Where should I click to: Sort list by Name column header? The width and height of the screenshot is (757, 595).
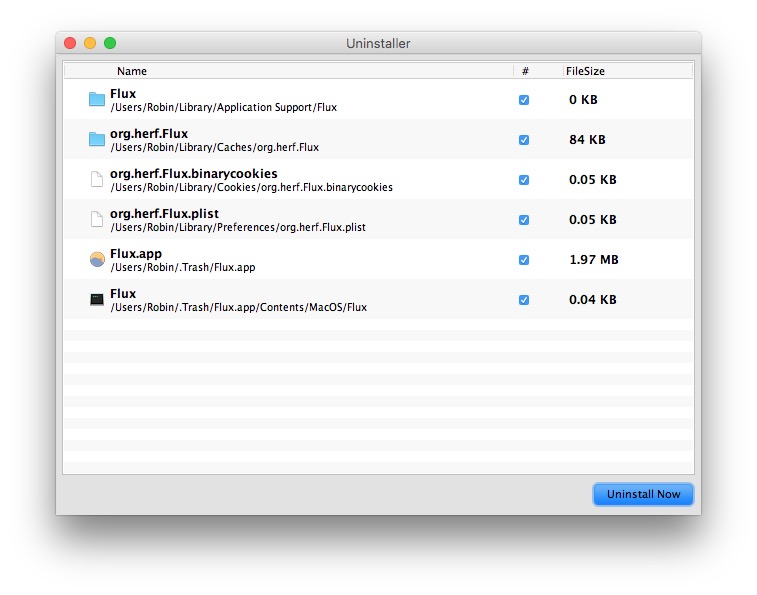point(131,71)
